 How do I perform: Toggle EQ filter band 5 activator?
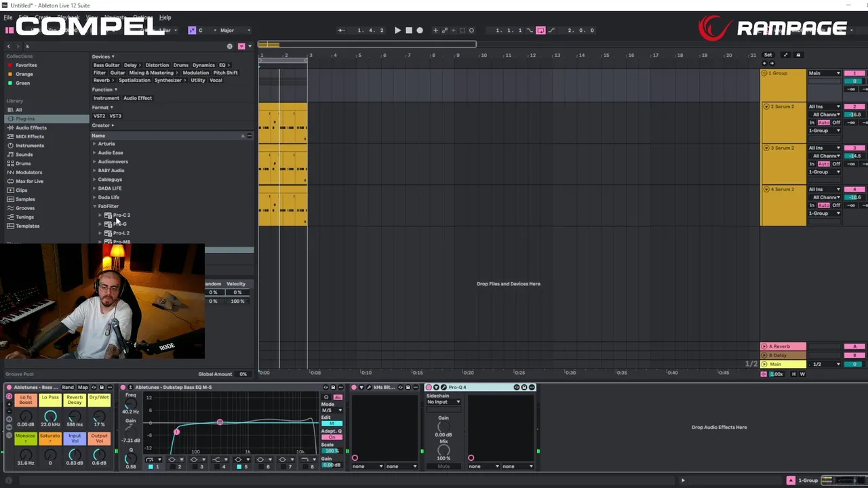[x=239, y=466]
